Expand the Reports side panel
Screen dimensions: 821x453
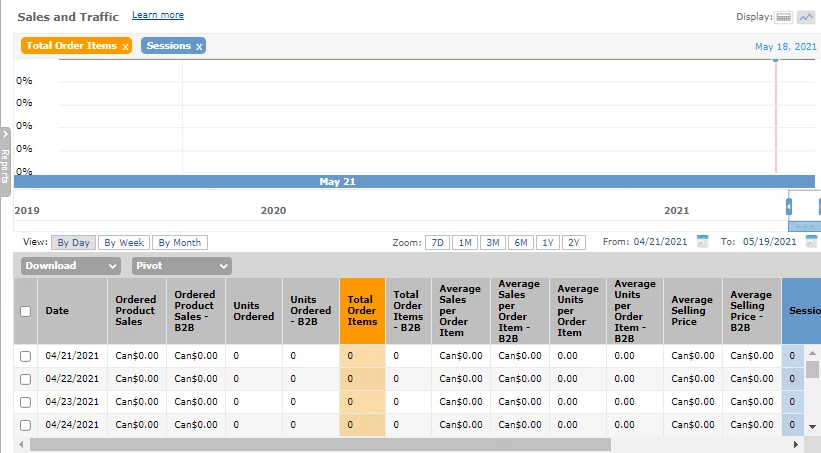tap(5, 161)
